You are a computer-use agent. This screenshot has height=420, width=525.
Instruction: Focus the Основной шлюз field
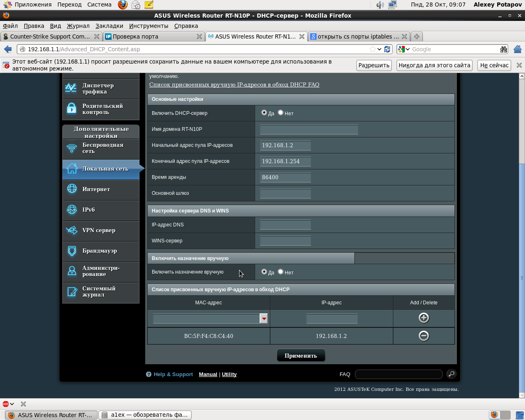pyautogui.click(x=285, y=194)
